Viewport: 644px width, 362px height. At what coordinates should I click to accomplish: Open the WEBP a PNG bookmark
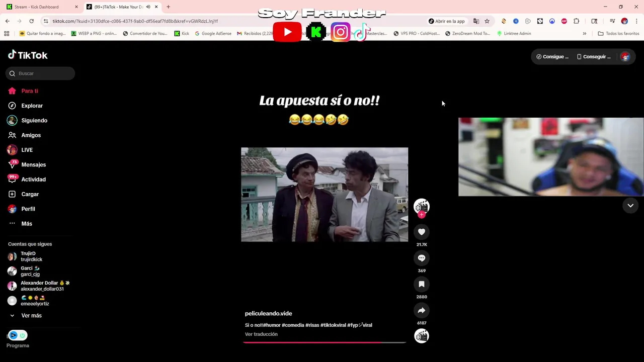[94, 34]
